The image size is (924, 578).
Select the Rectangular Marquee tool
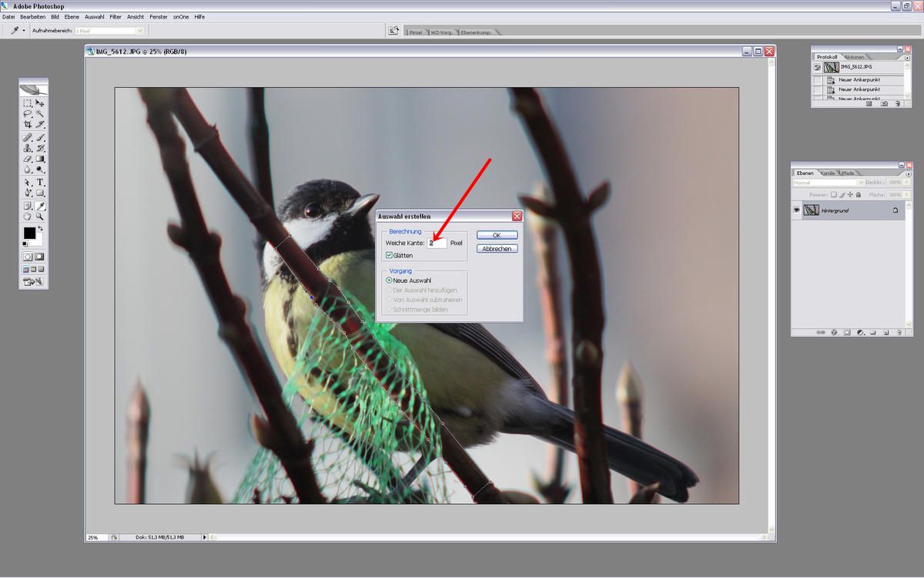(27, 103)
